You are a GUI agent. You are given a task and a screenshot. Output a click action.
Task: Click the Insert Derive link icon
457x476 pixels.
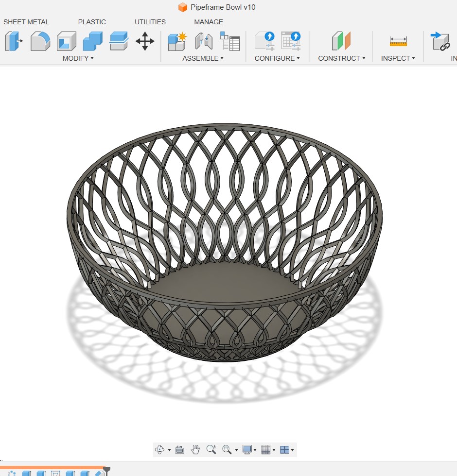point(440,41)
